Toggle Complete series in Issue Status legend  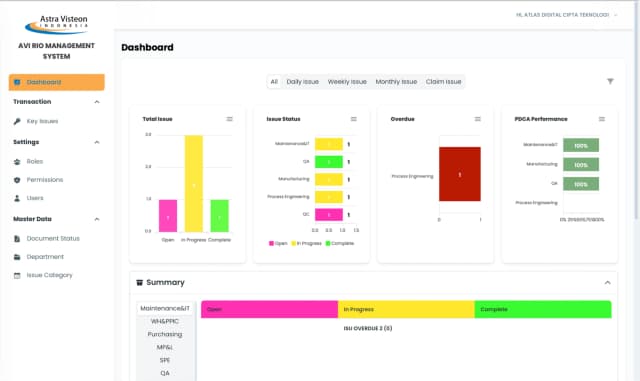[x=340, y=243]
